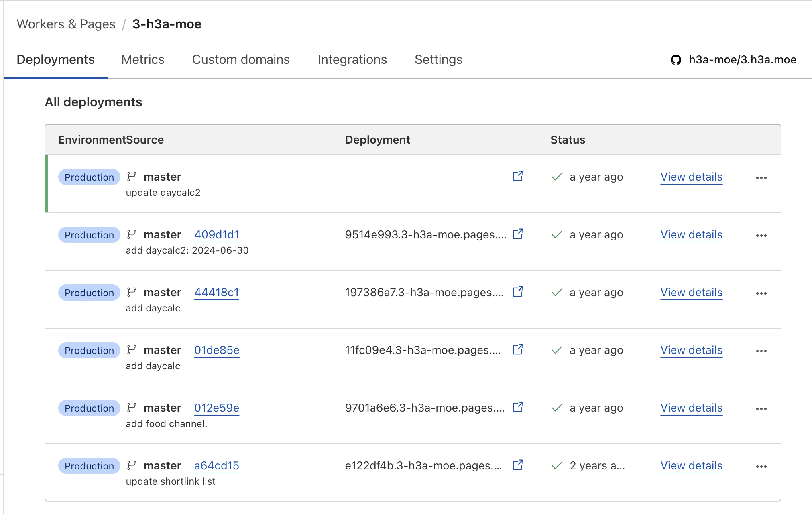Open commit 012e59e link
This screenshot has height=514, width=812.
coord(217,408)
